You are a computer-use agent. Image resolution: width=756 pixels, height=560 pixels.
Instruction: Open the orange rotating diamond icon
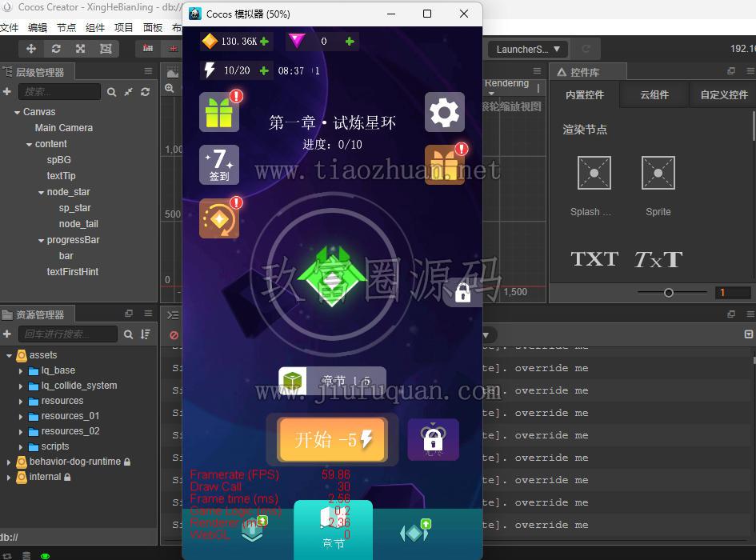219,218
